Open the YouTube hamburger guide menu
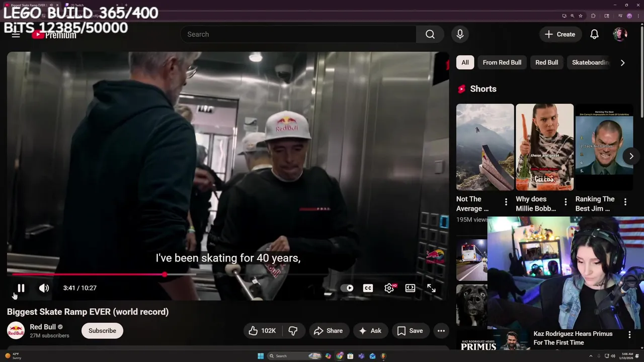Image resolution: width=644 pixels, height=362 pixels. pos(16,34)
